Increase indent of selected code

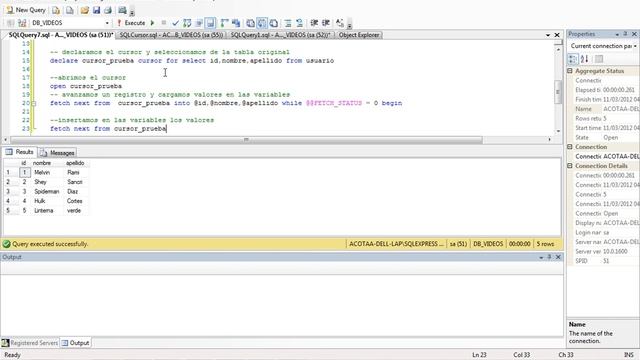[326, 23]
